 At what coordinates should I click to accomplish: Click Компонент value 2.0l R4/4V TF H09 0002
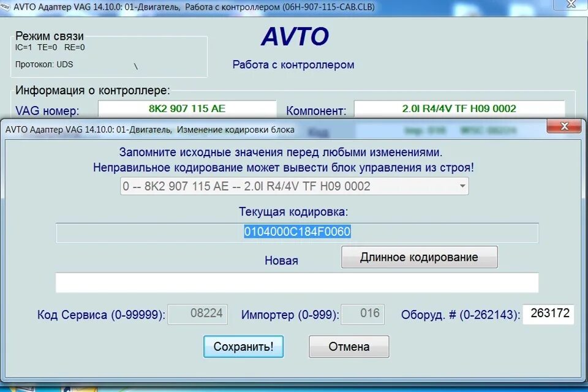459,109
